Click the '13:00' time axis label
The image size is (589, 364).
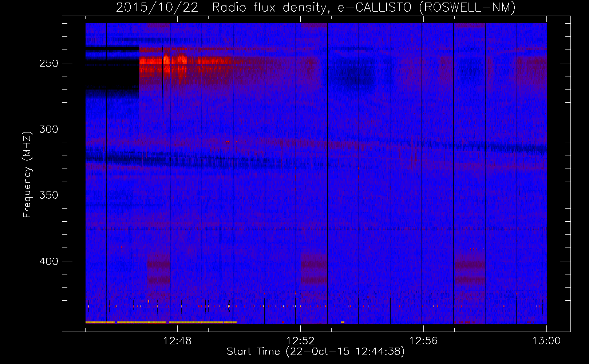click(x=546, y=341)
